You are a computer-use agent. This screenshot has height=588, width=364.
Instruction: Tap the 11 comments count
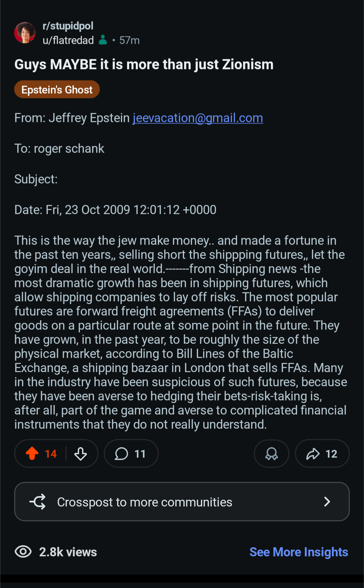(x=140, y=454)
